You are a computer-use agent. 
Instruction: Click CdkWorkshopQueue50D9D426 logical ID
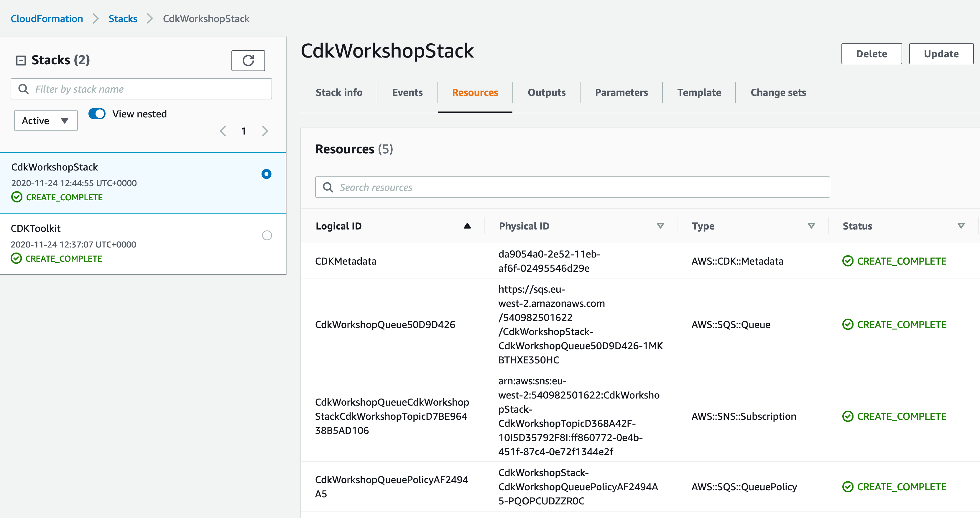coord(385,325)
